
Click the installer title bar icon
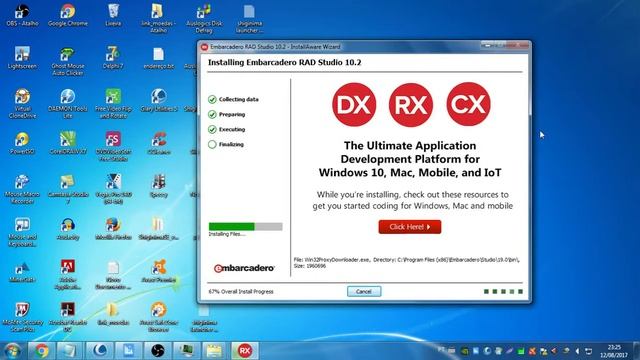tap(204, 47)
